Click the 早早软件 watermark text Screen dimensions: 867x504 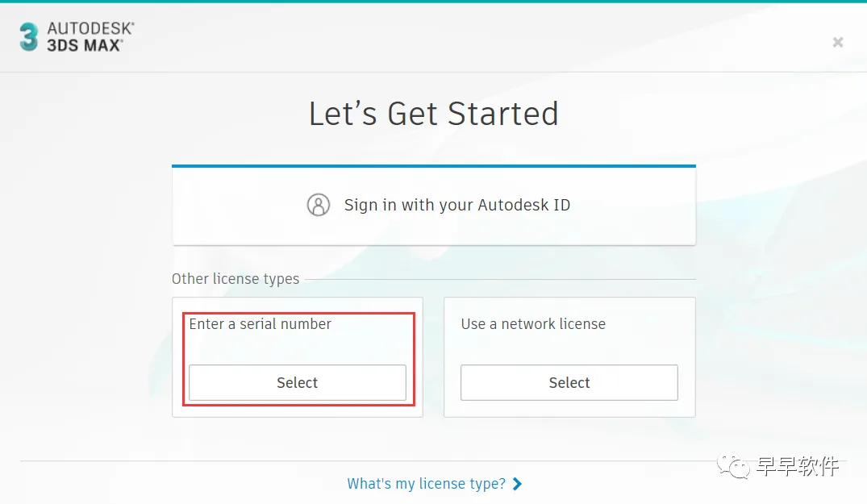click(x=798, y=466)
